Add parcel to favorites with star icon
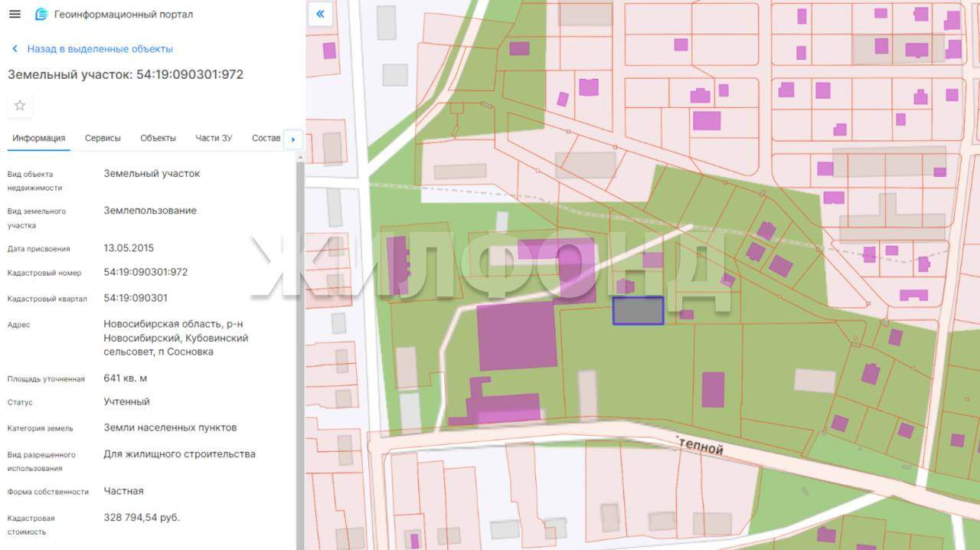The width and height of the screenshot is (980, 550). point(20,106)
